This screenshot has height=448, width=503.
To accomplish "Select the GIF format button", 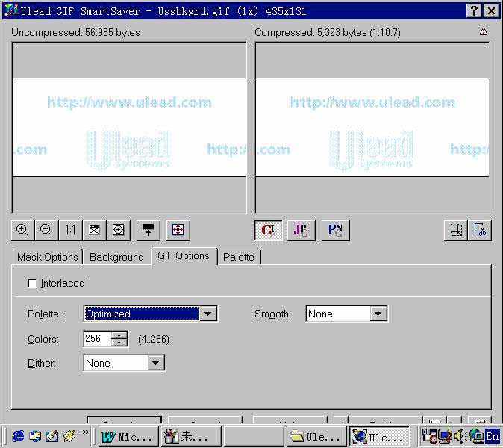I will click(269, 230).
